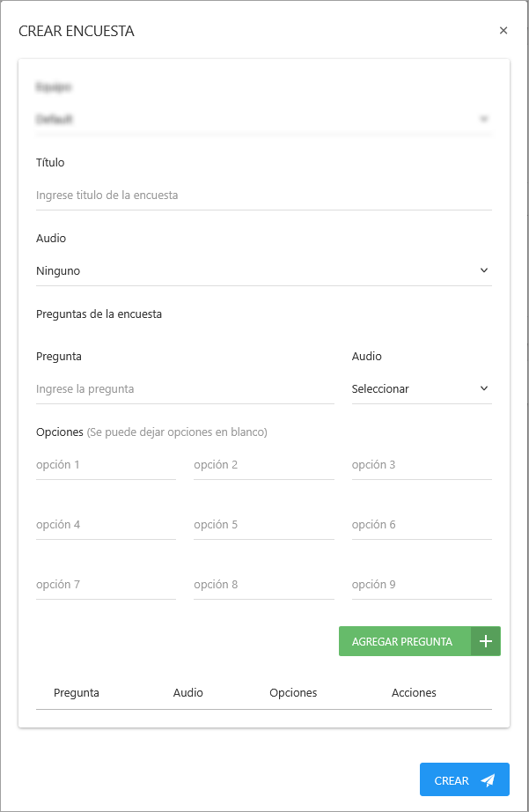Click the survey title input field

click(x=264, y=195)
